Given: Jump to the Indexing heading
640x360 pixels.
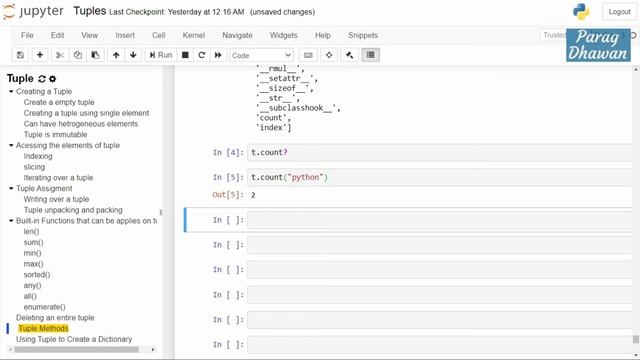Looking at the screenshot, I should point(38,156).
